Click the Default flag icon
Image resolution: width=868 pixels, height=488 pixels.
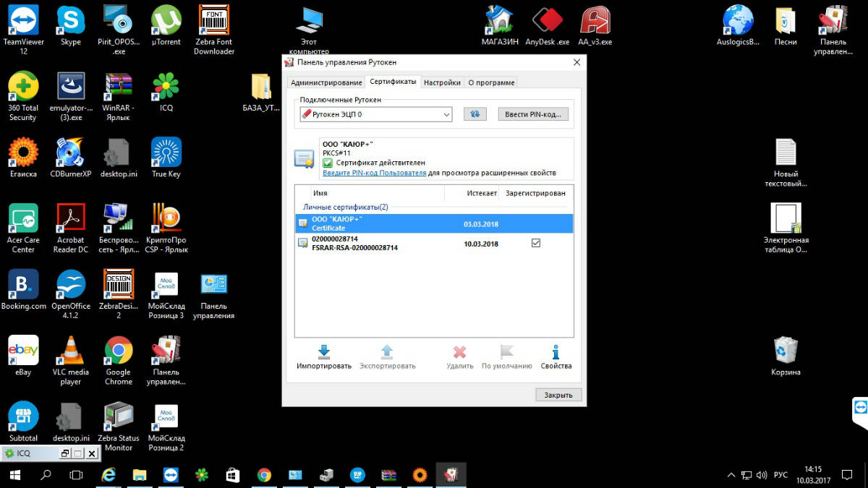click(x=506, y=351)
